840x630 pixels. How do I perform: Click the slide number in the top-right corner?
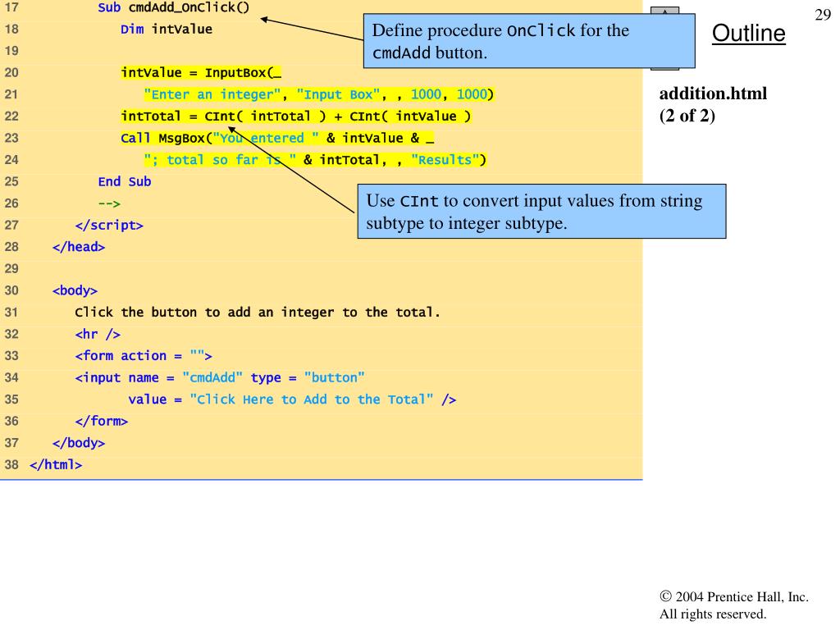click(822, 15)
